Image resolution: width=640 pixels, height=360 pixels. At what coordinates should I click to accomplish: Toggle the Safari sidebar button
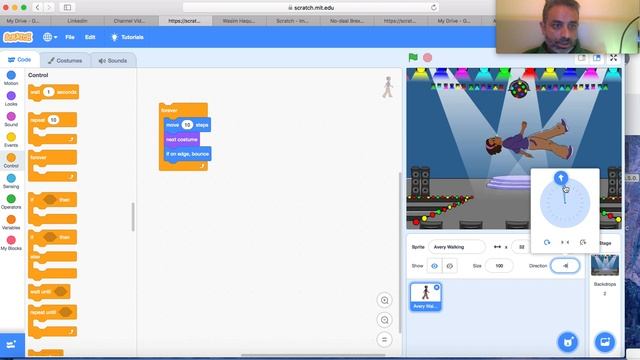point(67,7)
